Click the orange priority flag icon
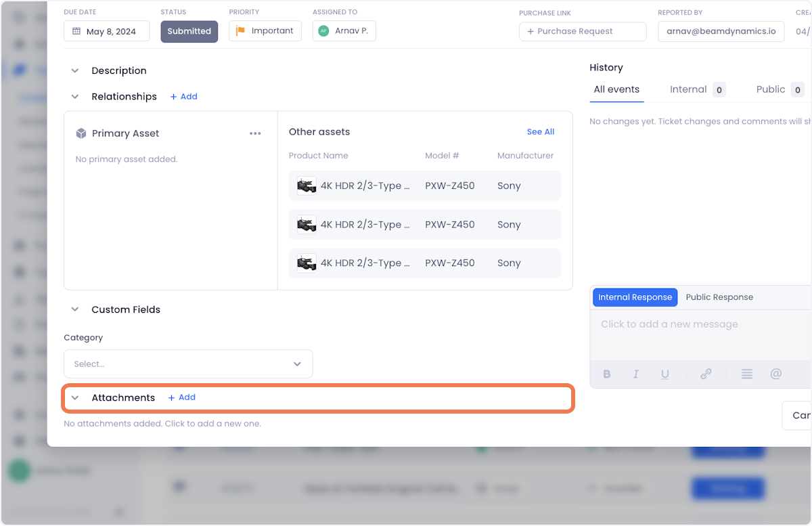Image resolution: width=812 pixels, height=526 pixels. click(240, 30)
